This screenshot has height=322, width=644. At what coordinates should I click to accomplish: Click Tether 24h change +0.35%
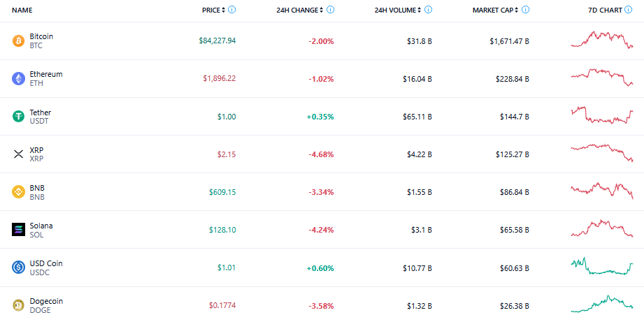pos(320,117)
